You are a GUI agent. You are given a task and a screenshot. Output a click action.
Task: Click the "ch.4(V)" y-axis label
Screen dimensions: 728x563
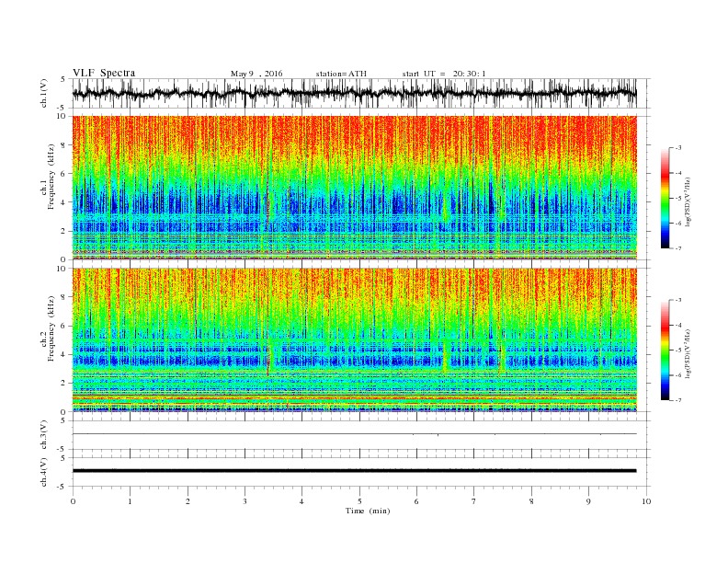click(44, 474)
